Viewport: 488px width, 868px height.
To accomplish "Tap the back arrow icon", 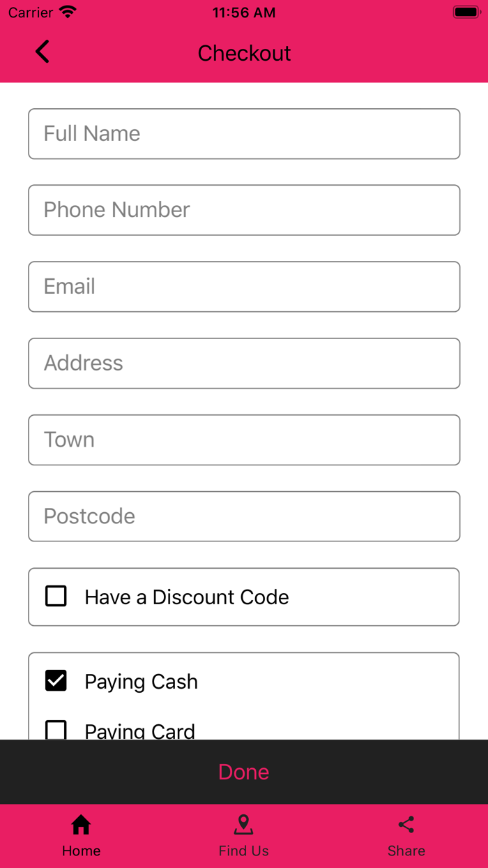I will point(43,52).
